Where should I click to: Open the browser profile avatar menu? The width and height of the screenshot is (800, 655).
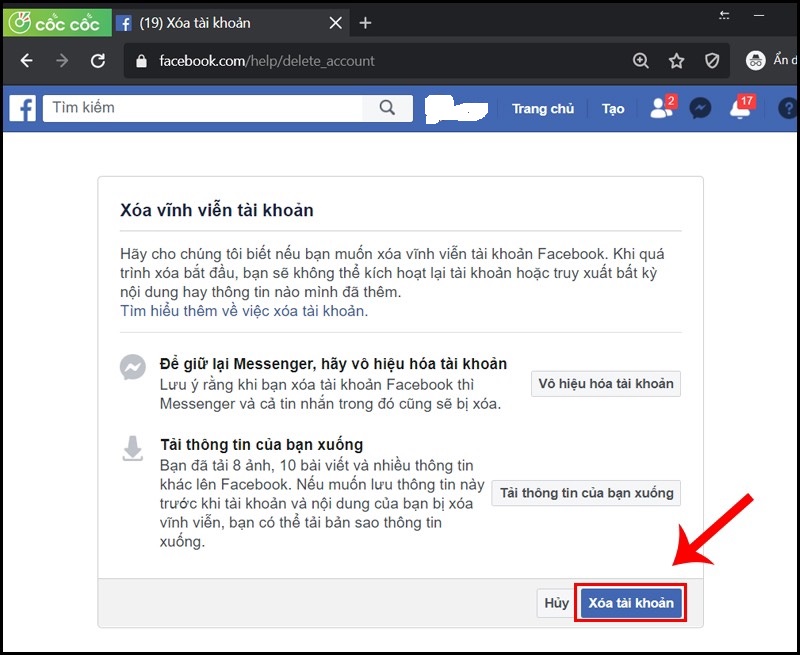pyautogui.click(x=755, y=60)
